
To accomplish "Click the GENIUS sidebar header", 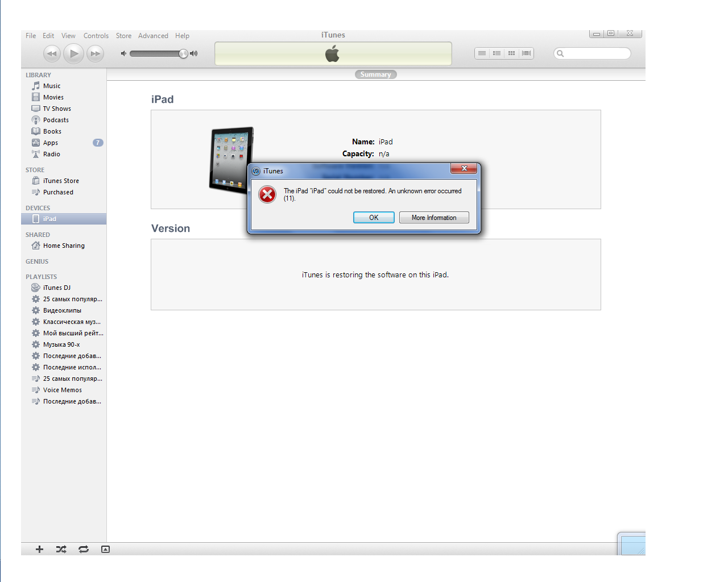I will tap(37, 261).
